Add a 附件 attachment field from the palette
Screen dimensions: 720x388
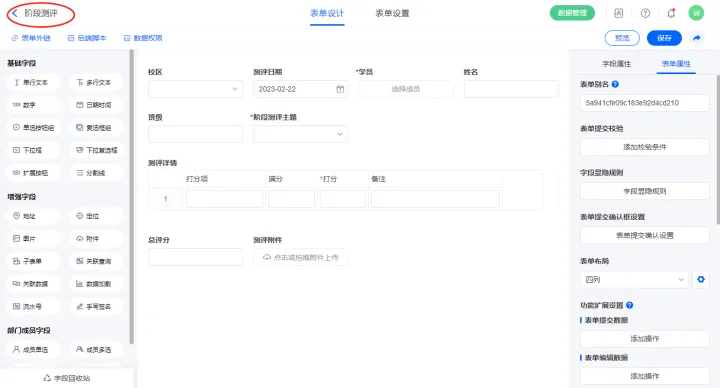pyautogui.click(x=96, y=239)
